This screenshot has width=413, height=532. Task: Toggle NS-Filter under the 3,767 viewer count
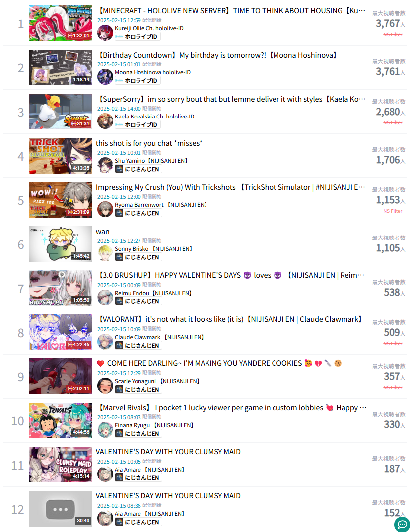pyautogui.click(x=393, y=35)
